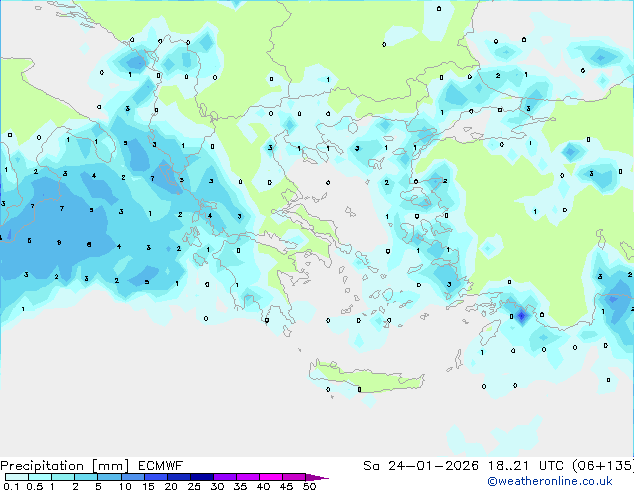Click the '20' legend scale label
The image size is (634, 490).
171,486
